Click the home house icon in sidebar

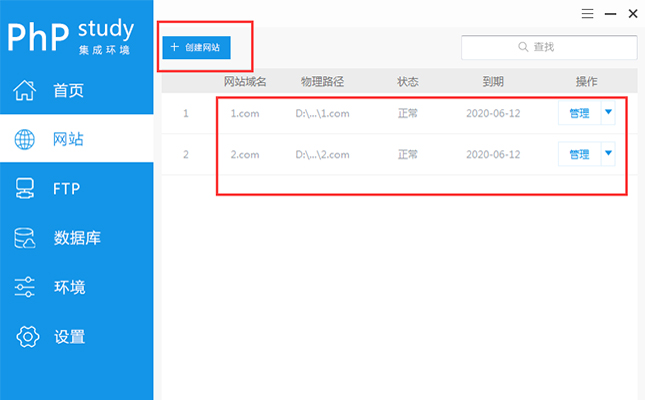(25, 90)
